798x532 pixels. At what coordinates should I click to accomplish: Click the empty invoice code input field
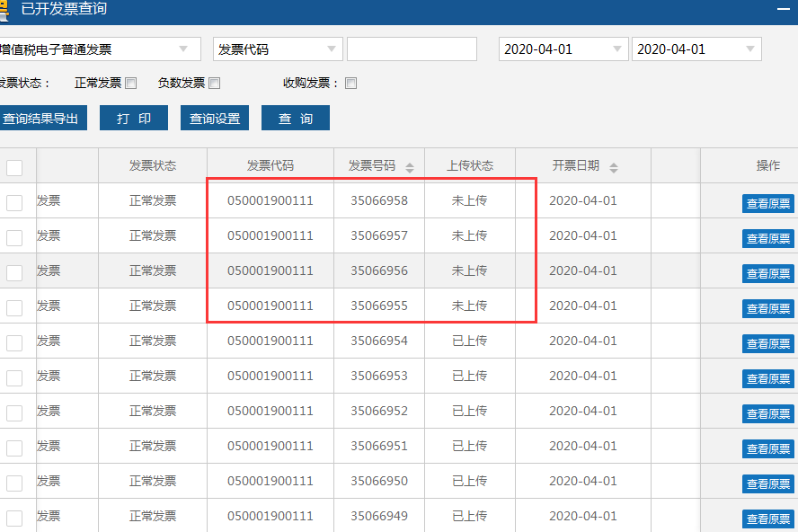(x=412, y=49)
